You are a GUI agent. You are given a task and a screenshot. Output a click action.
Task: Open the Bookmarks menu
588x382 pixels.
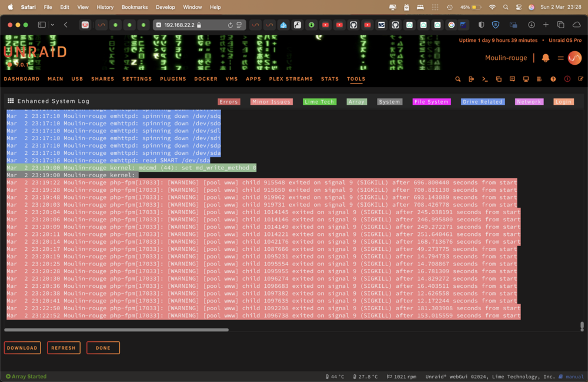pos(135,7)
